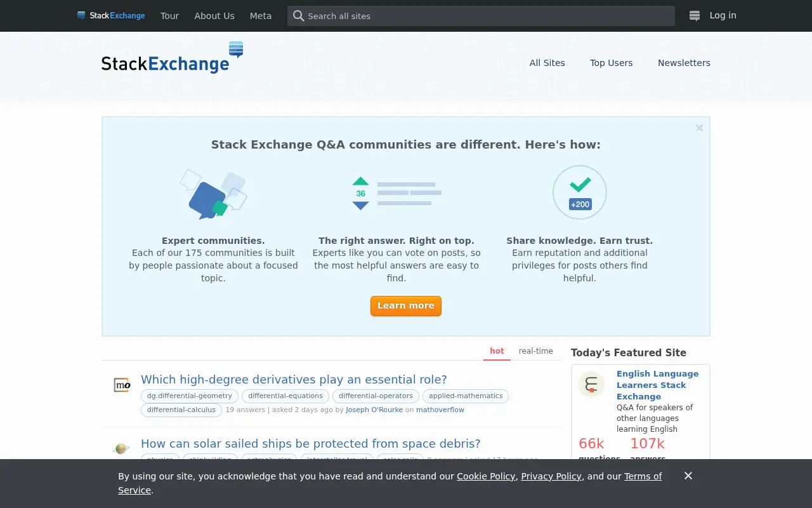Open question about high-degree derivatives

click(x=294, y=380)
